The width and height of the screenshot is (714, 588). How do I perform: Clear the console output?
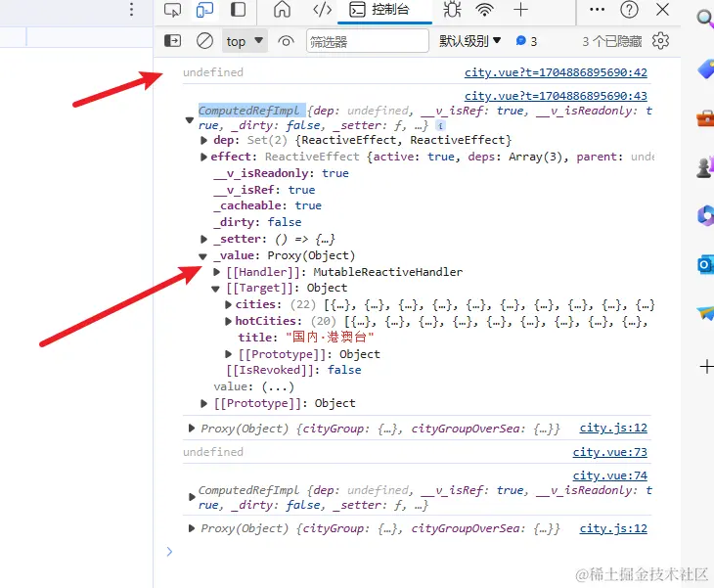205,41
